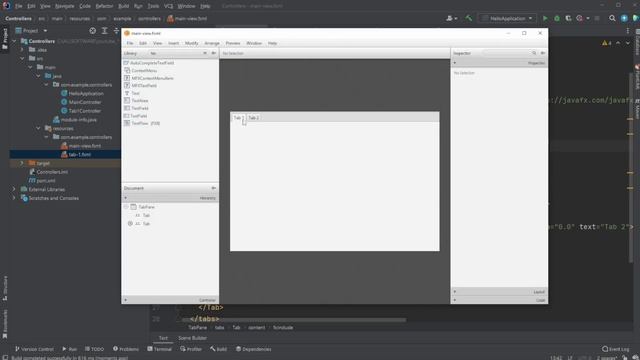Click the TabPane breadcrumb in editor footer
Screen dimensions: 640x360
pyautogui.click(x=198, y=327)
